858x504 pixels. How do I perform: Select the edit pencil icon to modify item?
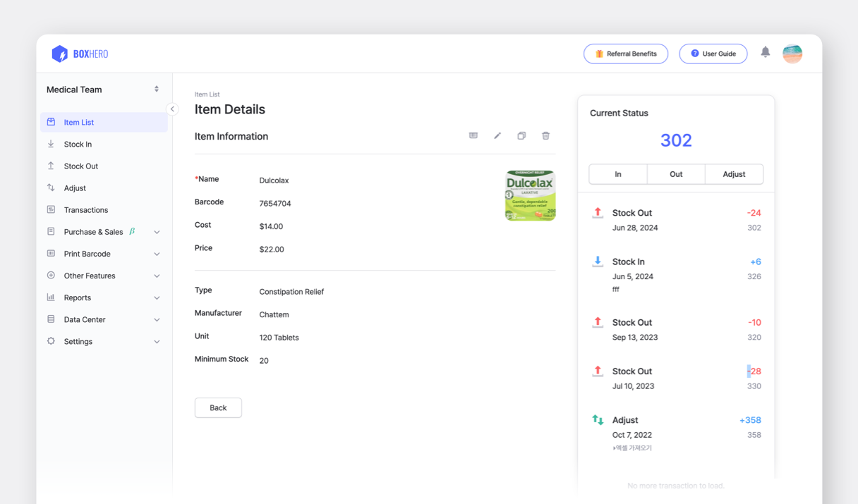497,135
